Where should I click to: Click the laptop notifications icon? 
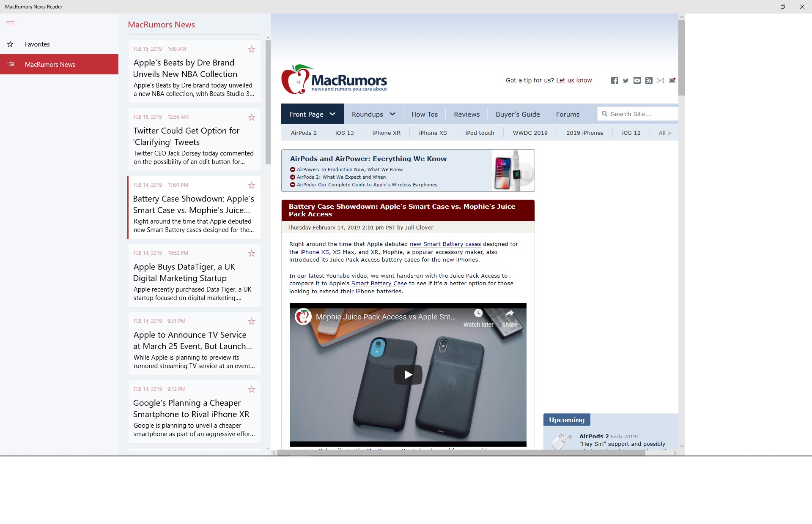[x=672, y=80]
